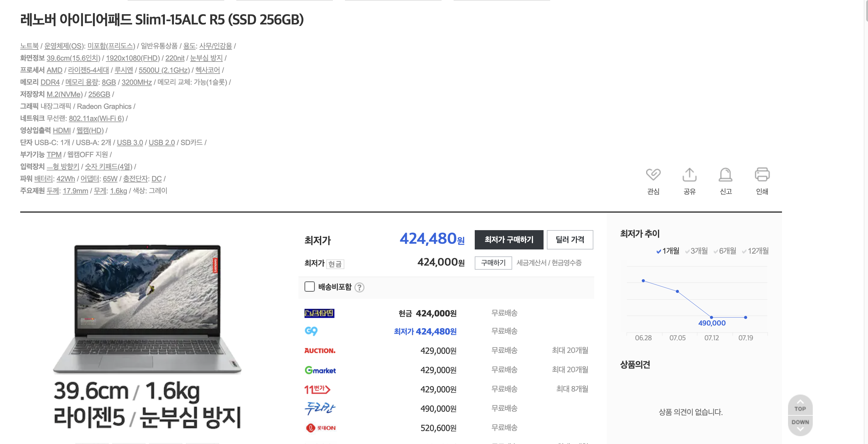
Task: Follow the TPM feature link
Action: tap(54, 155)
